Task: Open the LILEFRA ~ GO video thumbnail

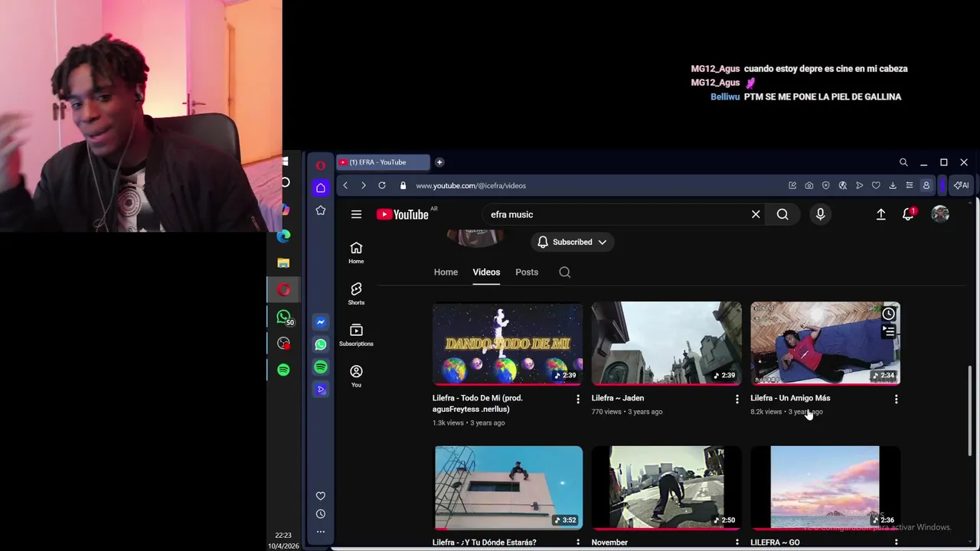Action: point(825,487)
